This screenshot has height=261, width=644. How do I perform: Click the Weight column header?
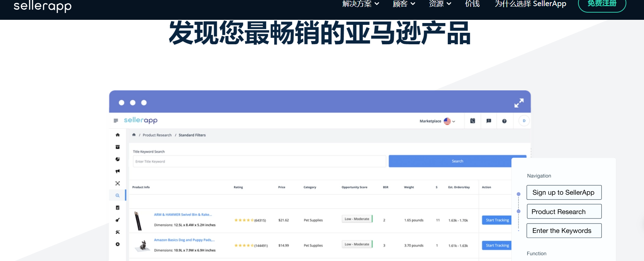pyautogui.click(x=409, y=187)
